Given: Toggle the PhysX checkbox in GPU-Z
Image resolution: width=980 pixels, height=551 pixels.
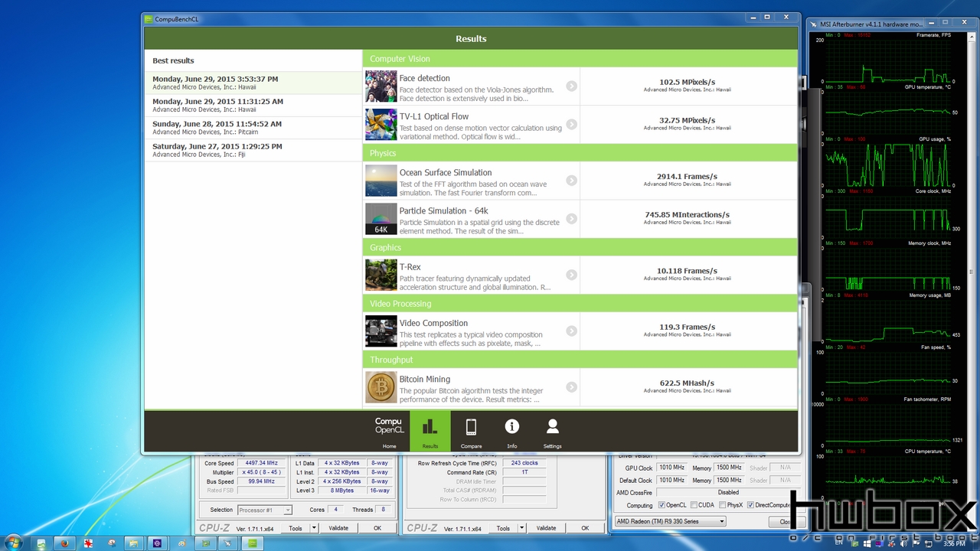Looking at the screenshot, I should tap(722, 505).
